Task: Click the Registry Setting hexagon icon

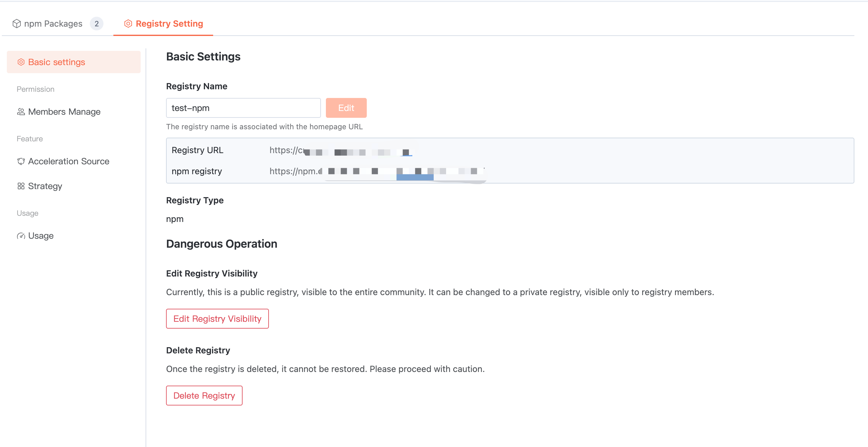Action: [x=128, y=24]
